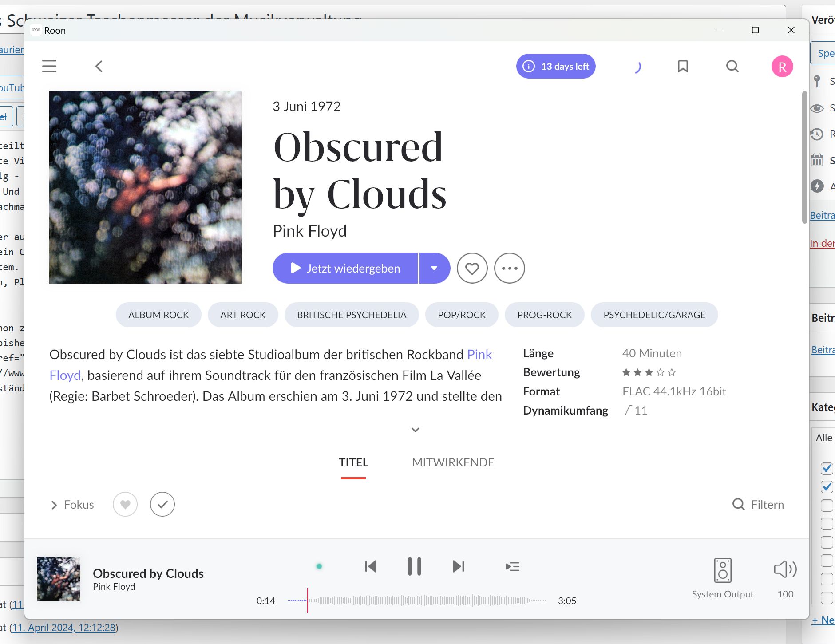
Task: Click the 'In der' red link in background sidebar
Action: 823,243
